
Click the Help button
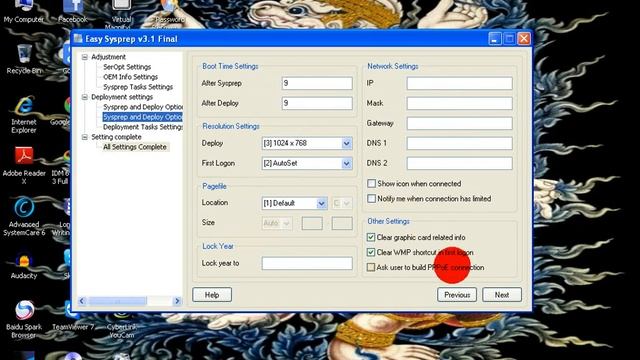tap(212, 295)
